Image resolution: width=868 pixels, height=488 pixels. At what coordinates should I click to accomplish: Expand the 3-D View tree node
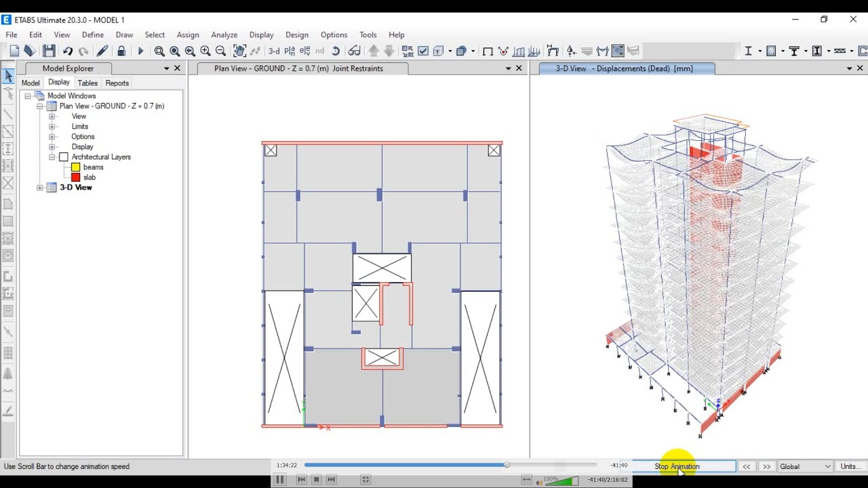pyautogui.click(x=40, y=188)
